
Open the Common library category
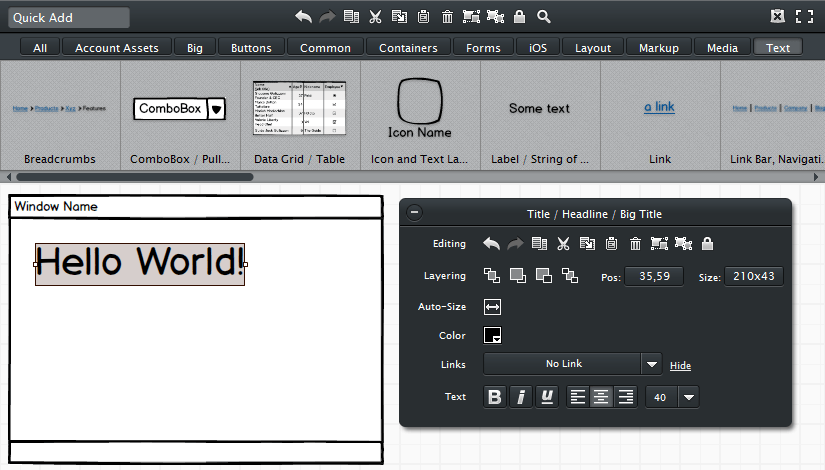tap(325, 48)
